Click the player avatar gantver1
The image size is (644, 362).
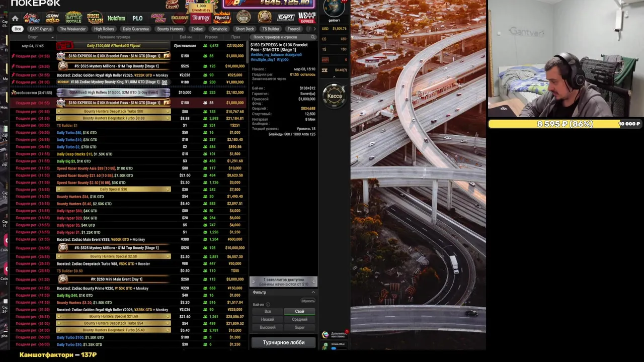[x=334, y=9]
